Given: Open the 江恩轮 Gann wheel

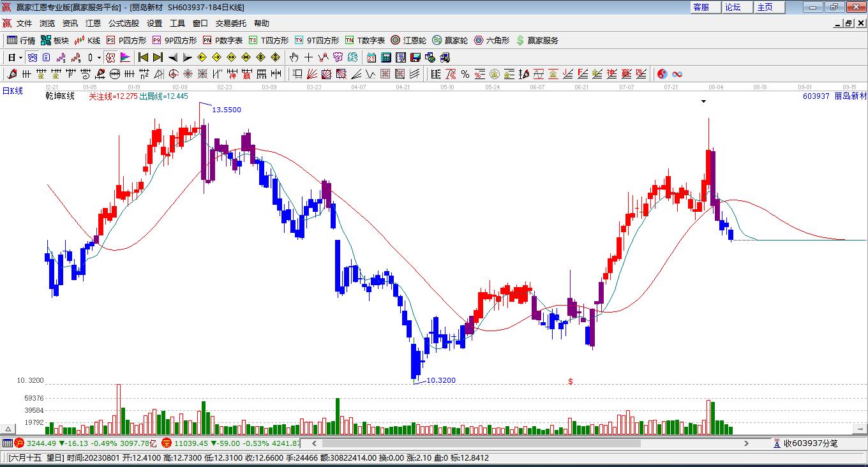Looking at the screenshot, I should (408, 40).
